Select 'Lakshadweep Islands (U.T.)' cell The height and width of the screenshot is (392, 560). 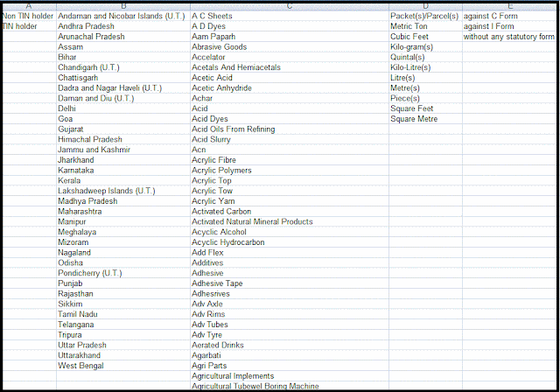click(x=123, y=191)
